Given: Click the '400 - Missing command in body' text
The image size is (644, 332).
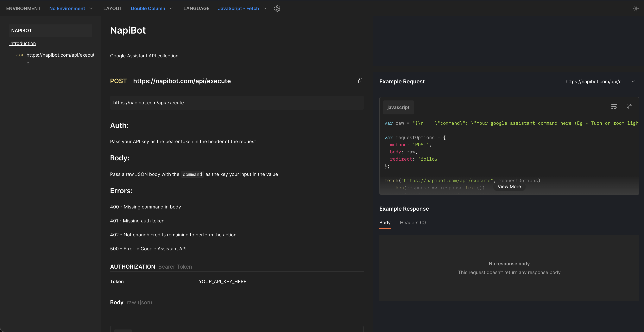Looking at the screenshot, I should (x=146, y=207).
